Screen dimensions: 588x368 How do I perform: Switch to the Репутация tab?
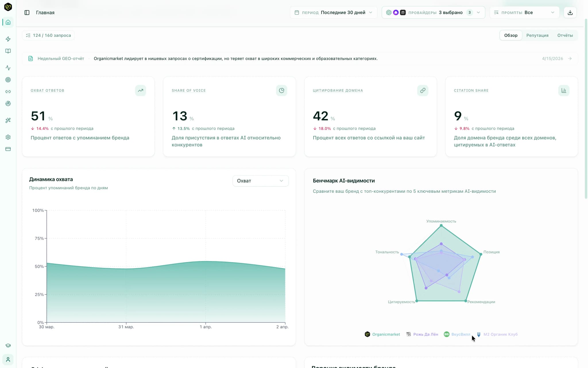[x=537, y=35]
